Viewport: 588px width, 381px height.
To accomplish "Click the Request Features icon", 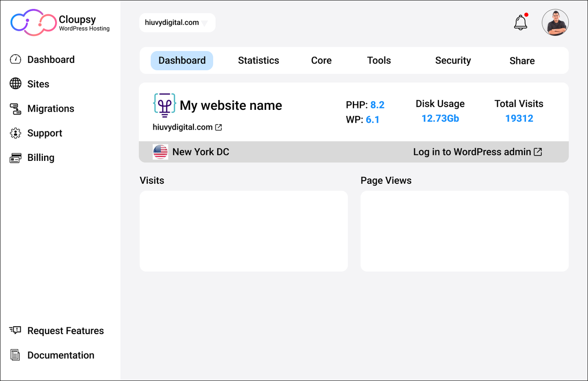I will click(15, 330).
